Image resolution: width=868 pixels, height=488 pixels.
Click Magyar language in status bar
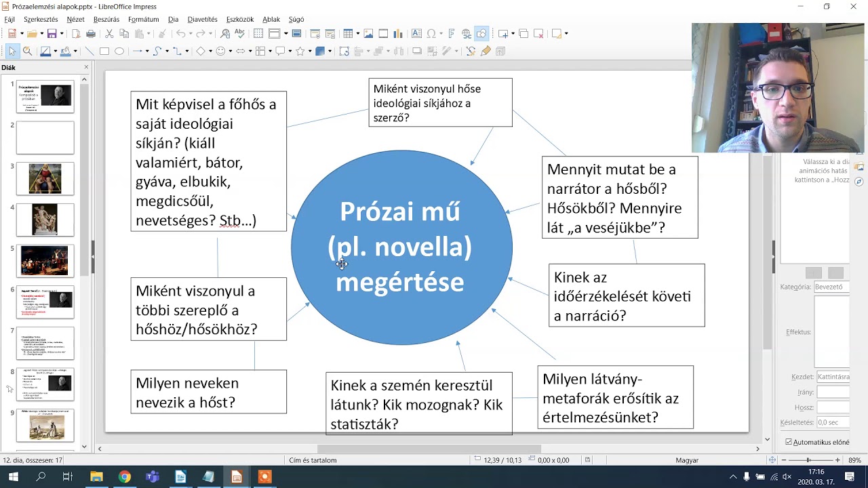click(687, 460)
